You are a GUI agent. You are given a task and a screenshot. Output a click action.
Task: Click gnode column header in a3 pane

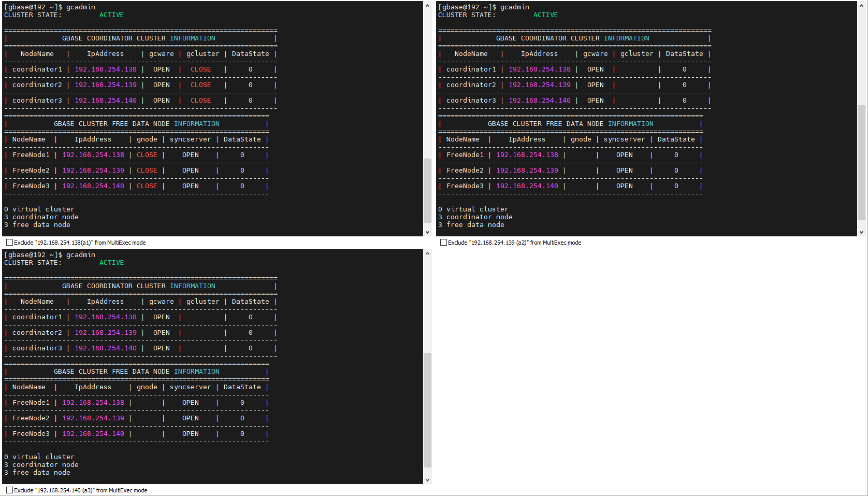point(147,387)
